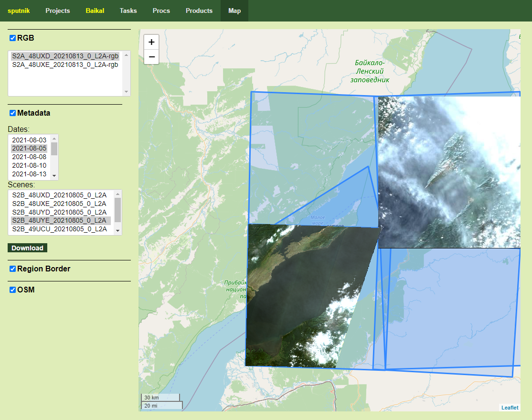Turn off the OSM base layer checkbox
The height and width of the screenshot is (420, 532).
(13, 290)
